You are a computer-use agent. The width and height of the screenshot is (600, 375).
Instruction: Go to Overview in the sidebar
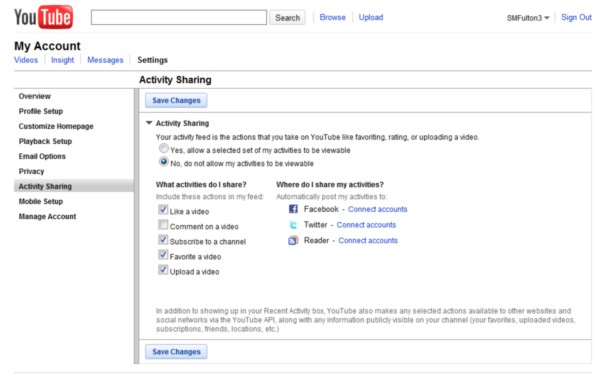[x=35, y=96]
